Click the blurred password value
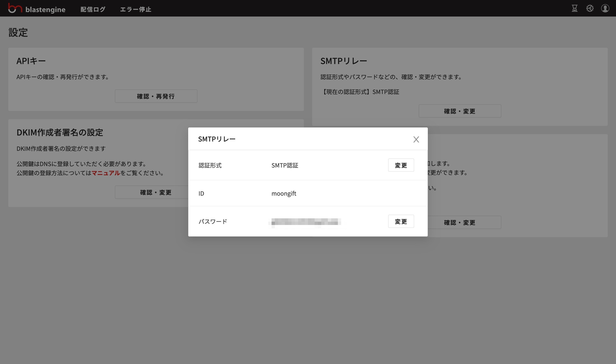Image resolution: width=616 pixels, height=364 pixels. 305,222
